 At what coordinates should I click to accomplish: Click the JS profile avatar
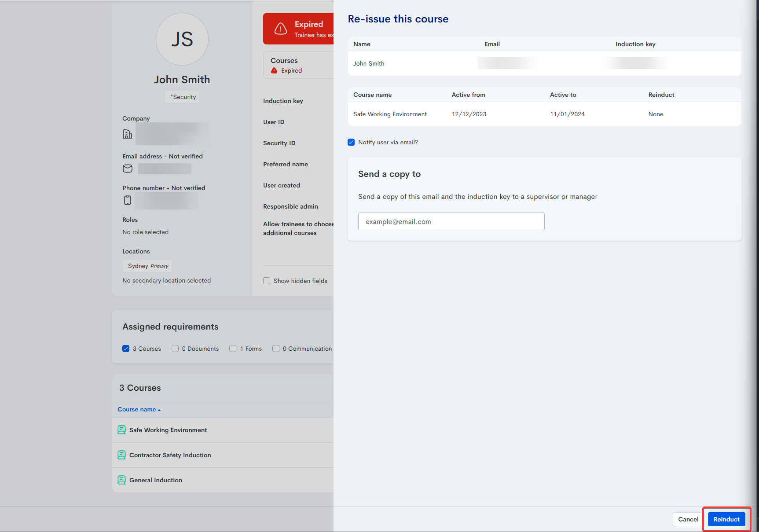[182, 39]
